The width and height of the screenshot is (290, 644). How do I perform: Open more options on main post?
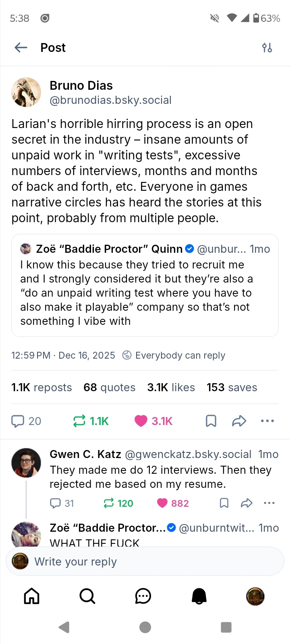267,421
